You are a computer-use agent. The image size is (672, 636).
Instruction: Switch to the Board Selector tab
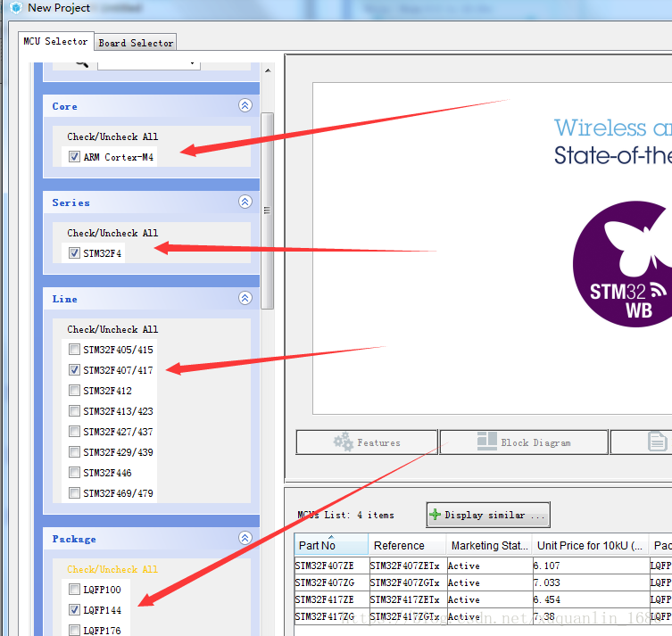(x=136, y=43)
